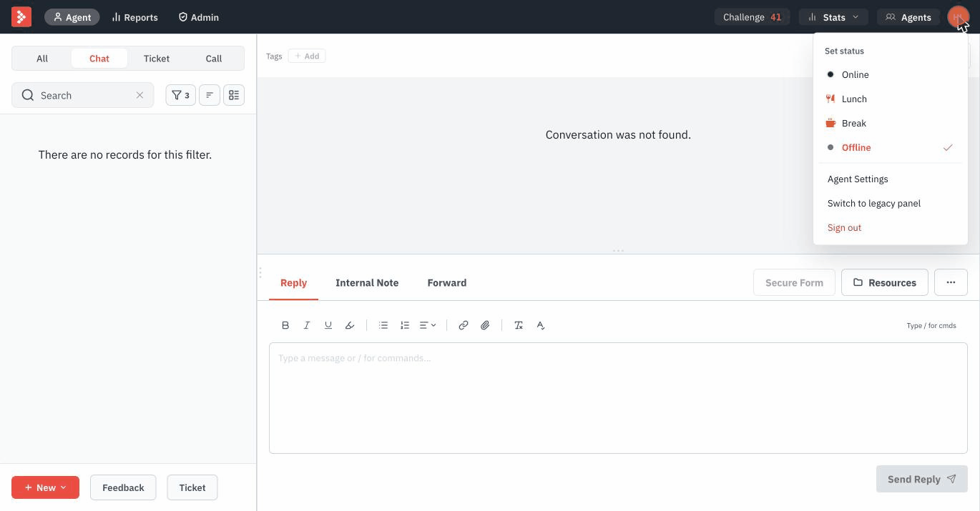Click the user avatar icon
Image resolution: width=980 pixels, height=511 pixels.
click(x=957, y=17)
